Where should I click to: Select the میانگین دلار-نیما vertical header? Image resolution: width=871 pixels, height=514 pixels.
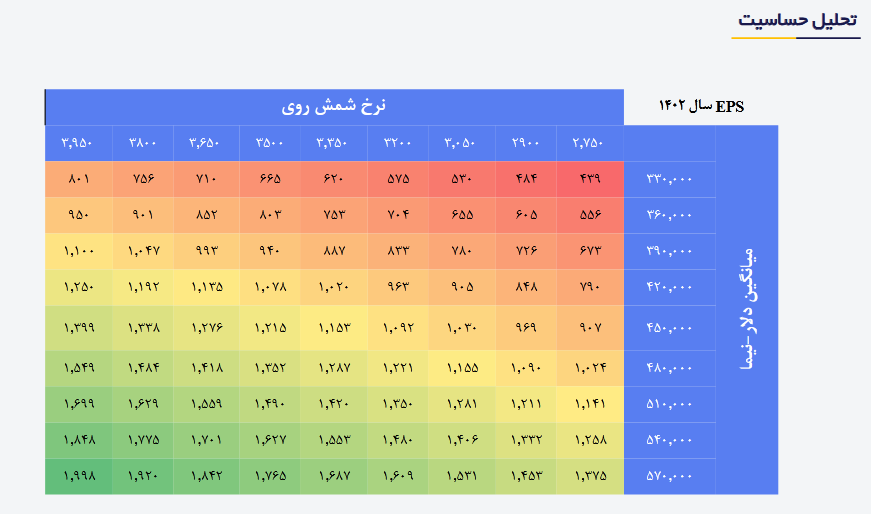746,309
